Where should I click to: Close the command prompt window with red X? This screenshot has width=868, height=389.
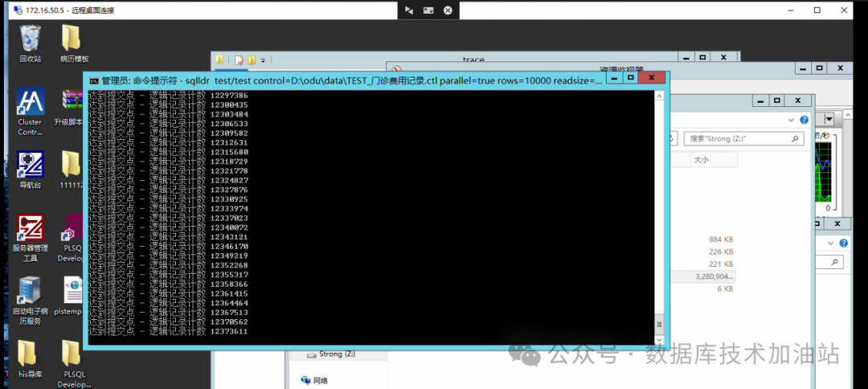pyautogui.click(x=651, y=78)
